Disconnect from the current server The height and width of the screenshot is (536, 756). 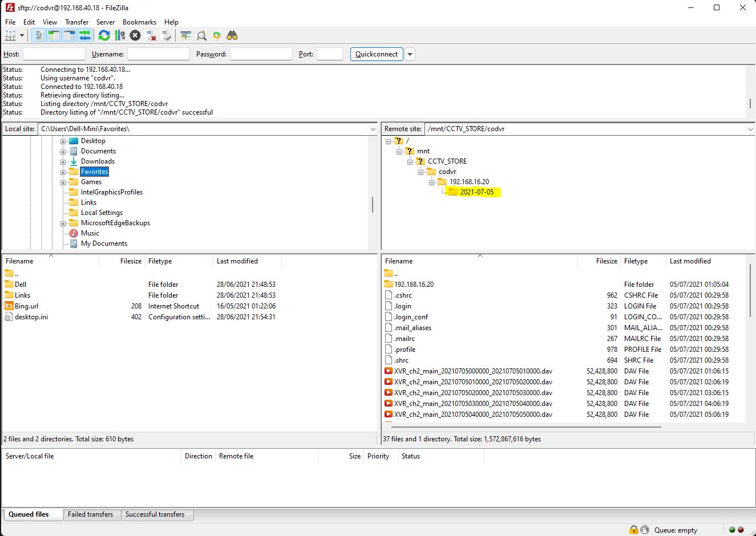pos(151,35)
